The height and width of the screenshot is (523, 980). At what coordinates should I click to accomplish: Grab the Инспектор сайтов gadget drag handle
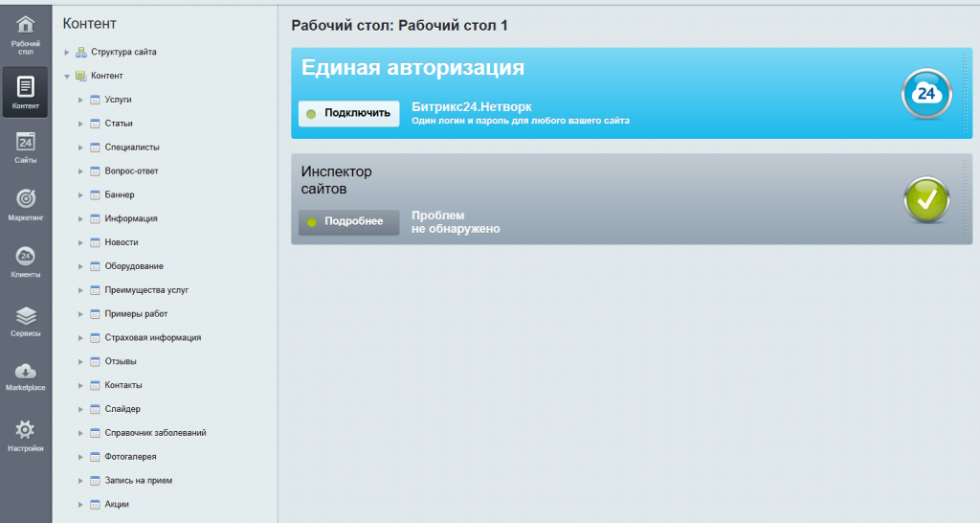click(966, 199)
